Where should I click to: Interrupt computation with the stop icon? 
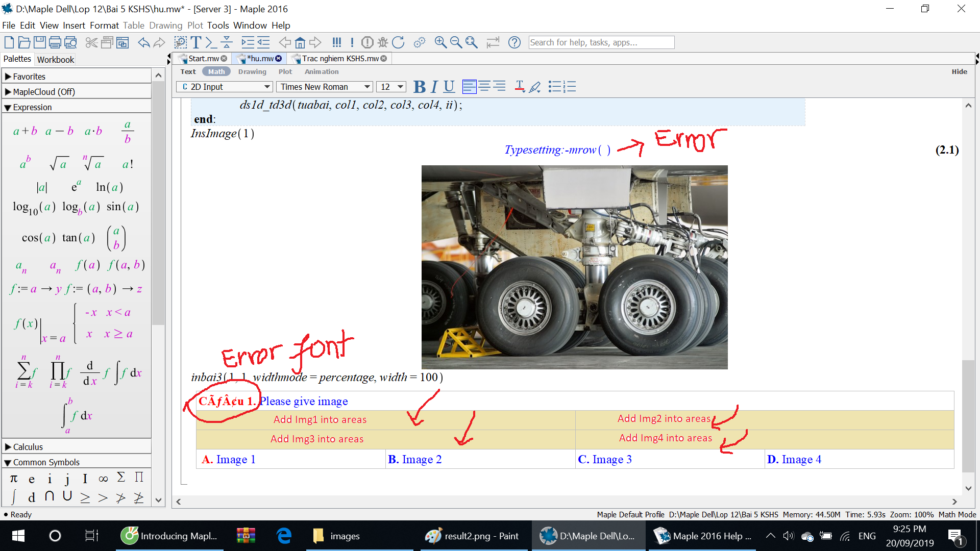(367, 42)
